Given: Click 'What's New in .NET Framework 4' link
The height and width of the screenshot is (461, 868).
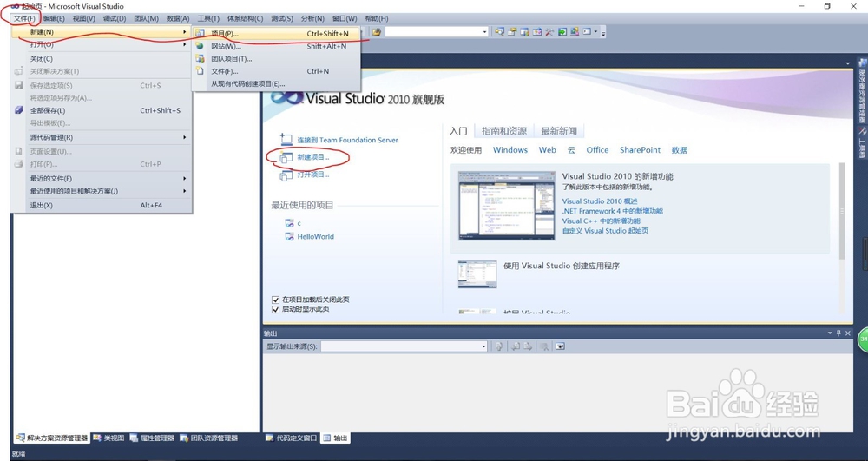Looking at the screenshot, I should [613, 211].
